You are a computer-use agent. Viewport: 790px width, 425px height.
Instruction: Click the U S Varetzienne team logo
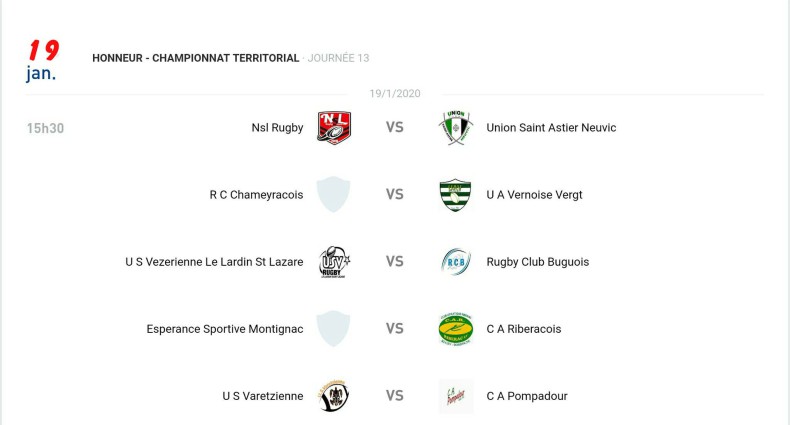pyautogui.click(x=334, y=396)
